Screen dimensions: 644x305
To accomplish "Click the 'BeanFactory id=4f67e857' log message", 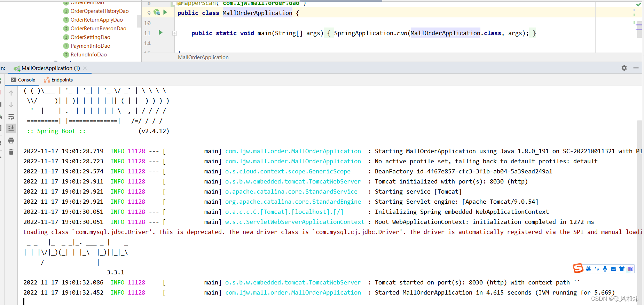I will (x=464, y=171).
